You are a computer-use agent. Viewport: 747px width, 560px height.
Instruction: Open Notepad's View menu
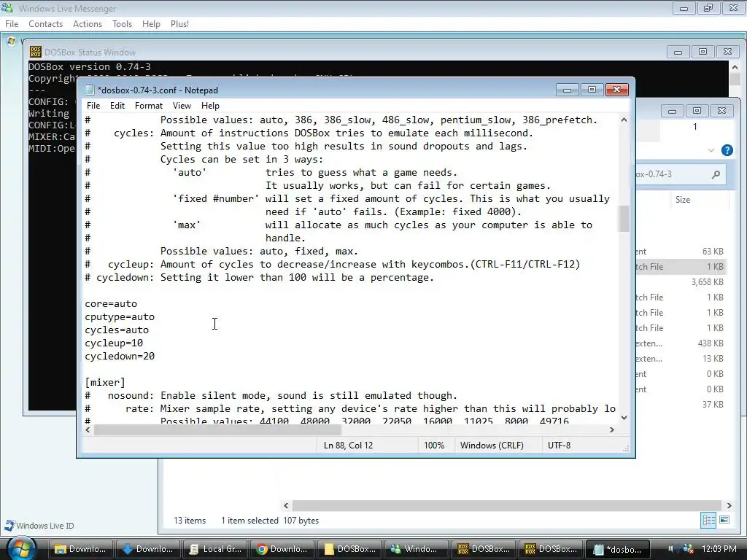(x=182, y=106)
